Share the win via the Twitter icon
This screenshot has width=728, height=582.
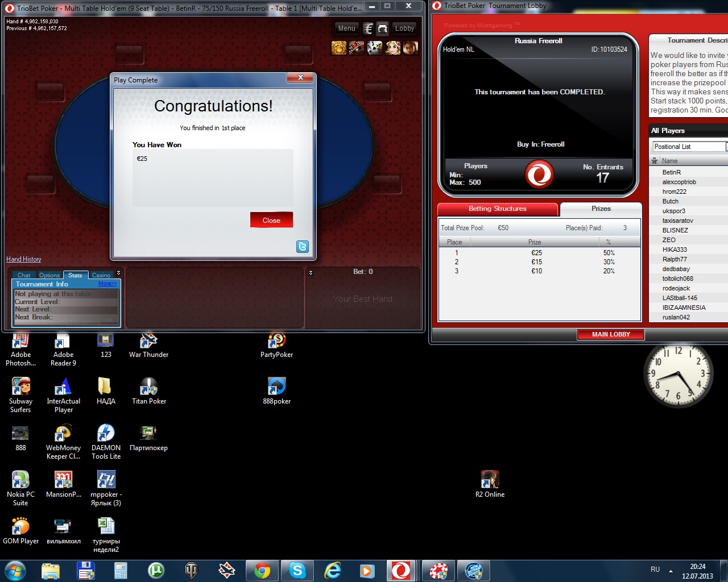click(x=303, y=246)
